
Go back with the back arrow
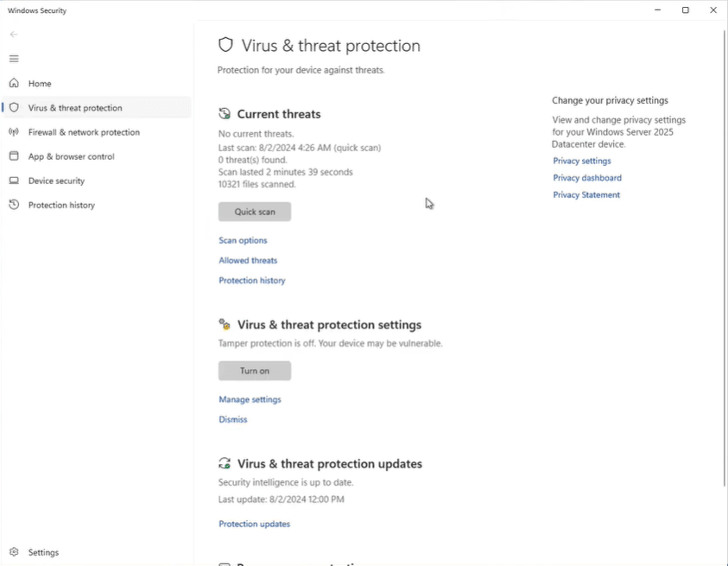(14, 35)
